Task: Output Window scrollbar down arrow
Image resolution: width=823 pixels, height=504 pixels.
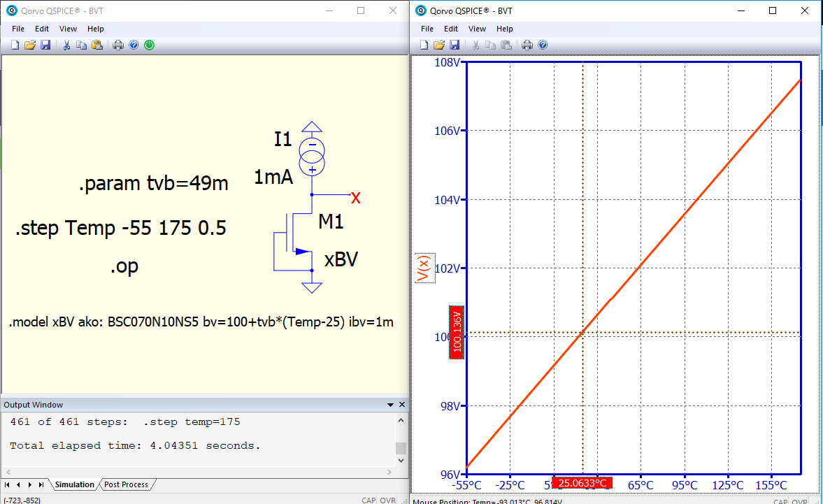Action: point(401,461)
